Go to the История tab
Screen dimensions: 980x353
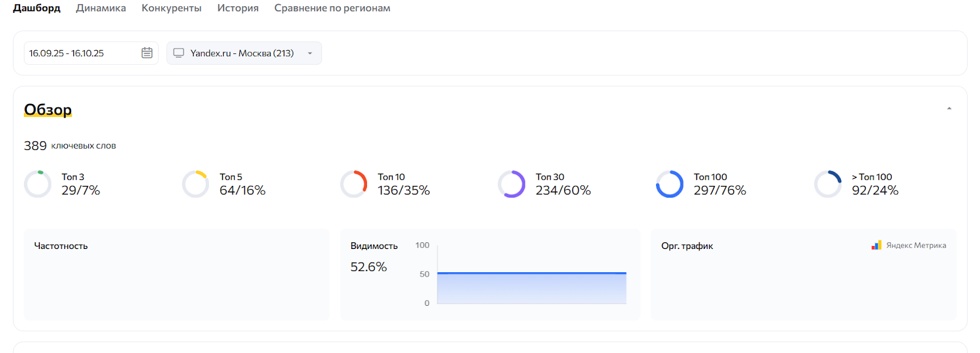tap(238, 8)
